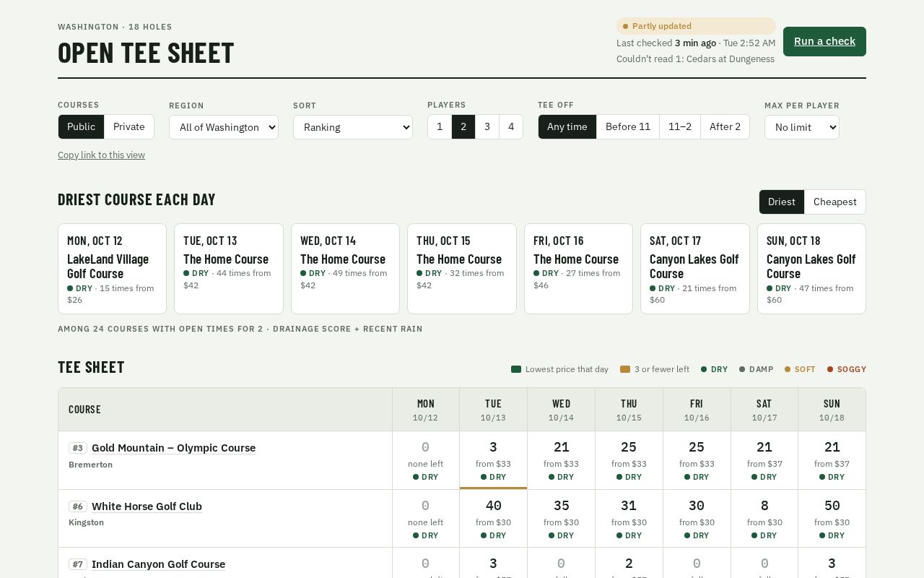Switch courses filter to Private
Screen dimensions: 924x578
click(x=129, y=126)
